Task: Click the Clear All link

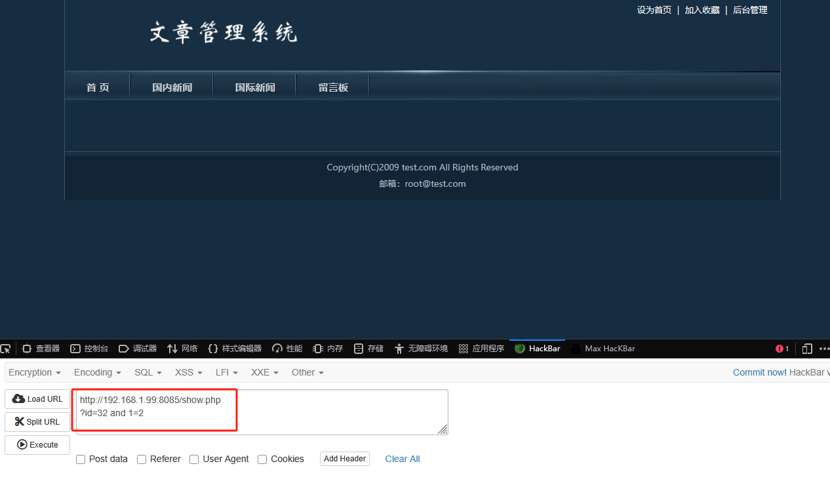Action: coord(403,459)
